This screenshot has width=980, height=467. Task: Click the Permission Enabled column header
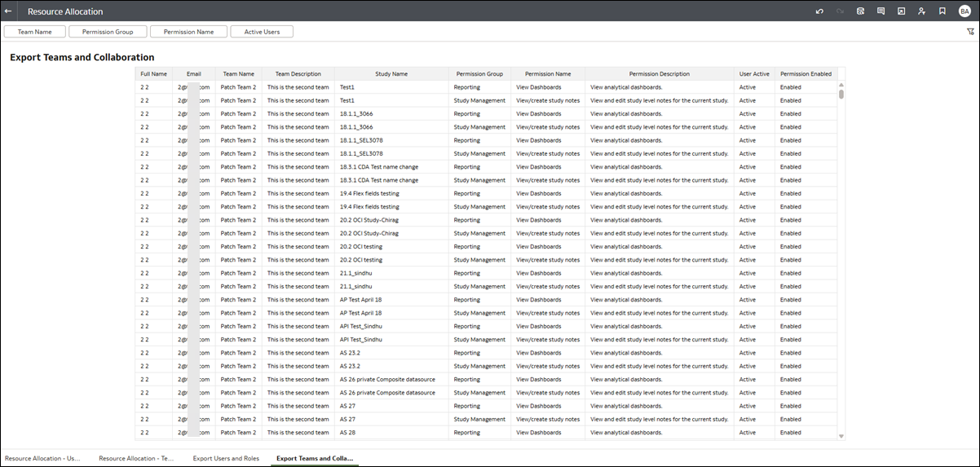806,74
